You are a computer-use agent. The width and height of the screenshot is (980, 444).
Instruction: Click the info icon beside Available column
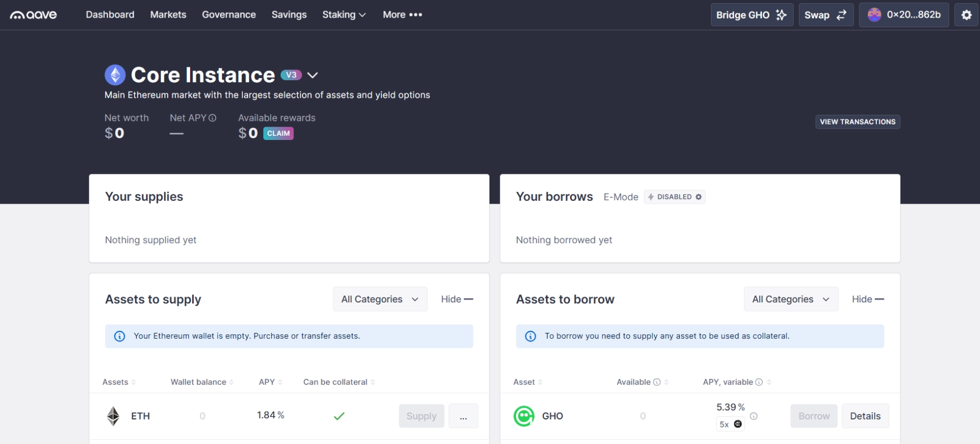(657, 382)
